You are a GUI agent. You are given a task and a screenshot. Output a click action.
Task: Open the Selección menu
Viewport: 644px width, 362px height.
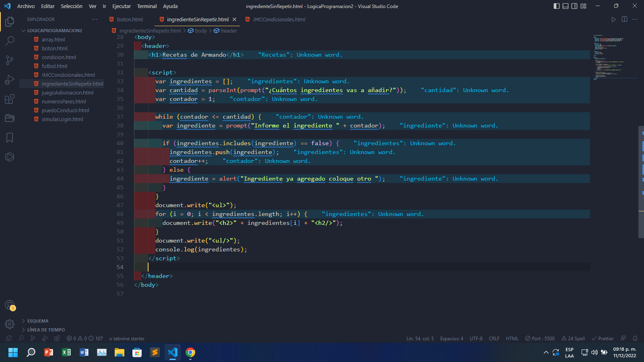(x=71, y=6)
